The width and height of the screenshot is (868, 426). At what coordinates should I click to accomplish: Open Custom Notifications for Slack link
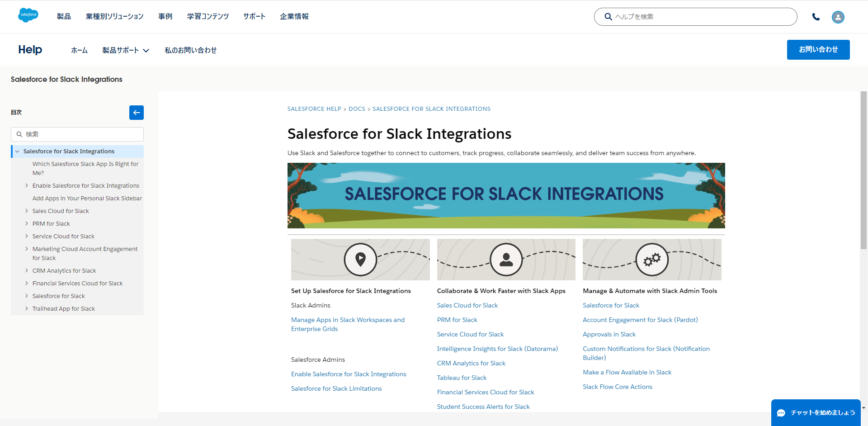point(646,353)
